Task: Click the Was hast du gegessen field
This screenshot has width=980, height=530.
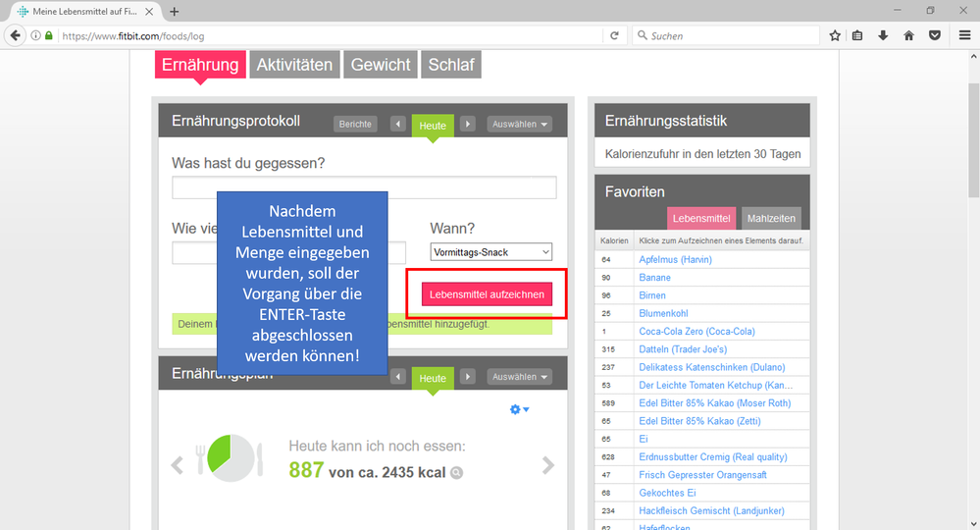Action: [364, 187]
